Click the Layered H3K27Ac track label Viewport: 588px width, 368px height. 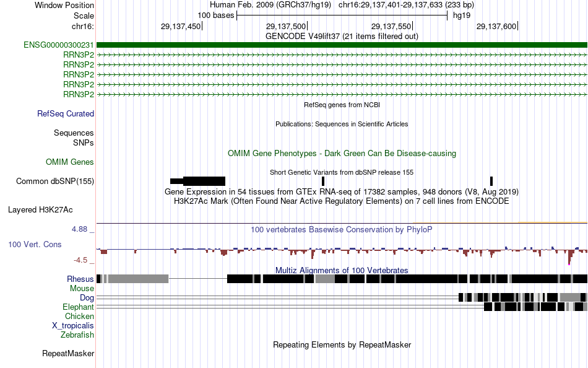point(40,210)
